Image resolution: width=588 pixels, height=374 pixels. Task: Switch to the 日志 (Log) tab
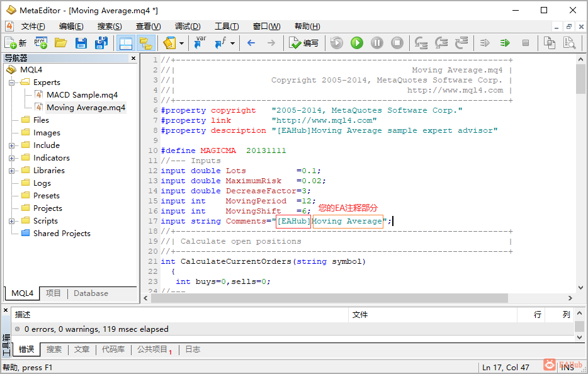[x=193, y=349]
